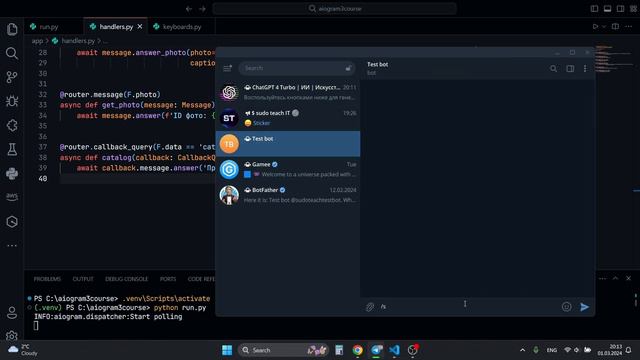Open the Telegram emoji picker
This screenshot has width=640, height=360.
(x=567, y=307)
